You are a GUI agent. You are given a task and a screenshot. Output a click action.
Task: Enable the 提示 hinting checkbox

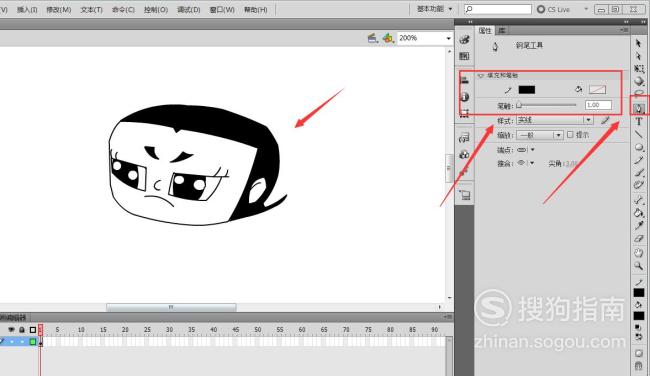tap(570, 135)
